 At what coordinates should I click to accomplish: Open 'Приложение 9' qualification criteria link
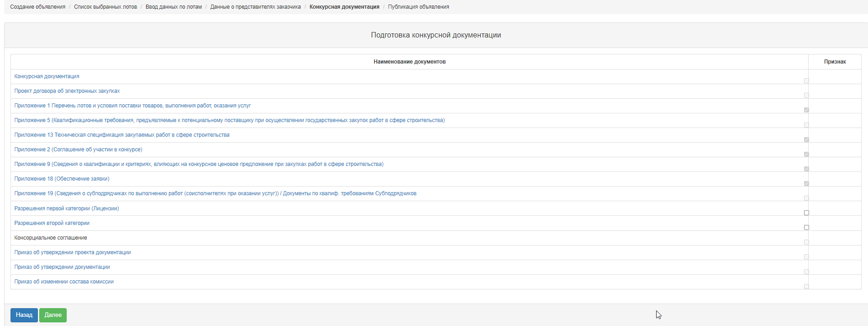coord(199,164)
